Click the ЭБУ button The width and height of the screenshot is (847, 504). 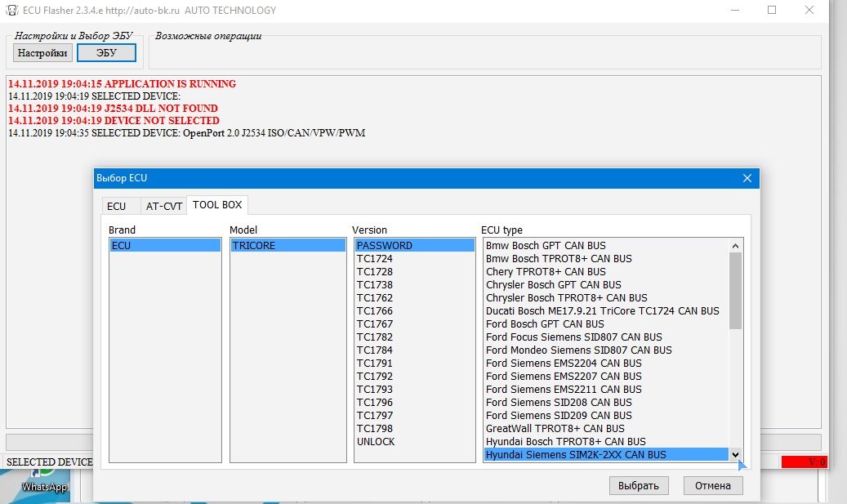pos(106,53)
